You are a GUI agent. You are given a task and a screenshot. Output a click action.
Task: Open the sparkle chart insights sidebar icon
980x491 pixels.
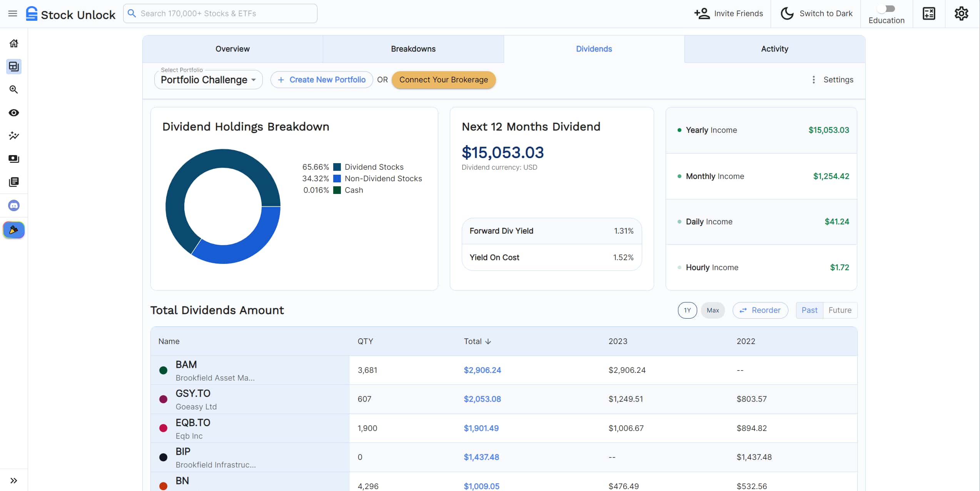point(14,136)
